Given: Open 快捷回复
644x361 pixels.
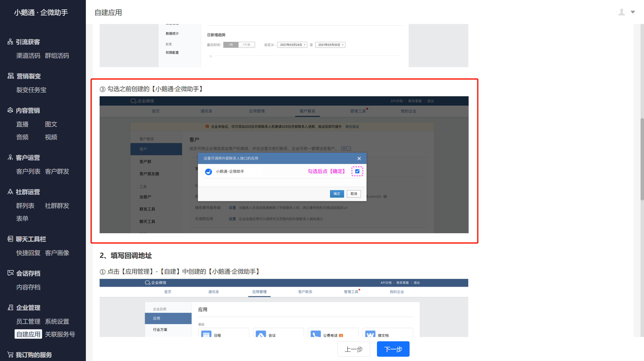Looking at the screenshot, I should click(28, 253).
